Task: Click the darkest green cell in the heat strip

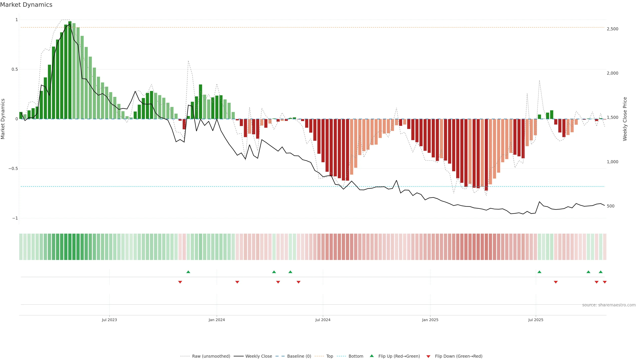Action: pyautogui.click(x=70, y=247)
